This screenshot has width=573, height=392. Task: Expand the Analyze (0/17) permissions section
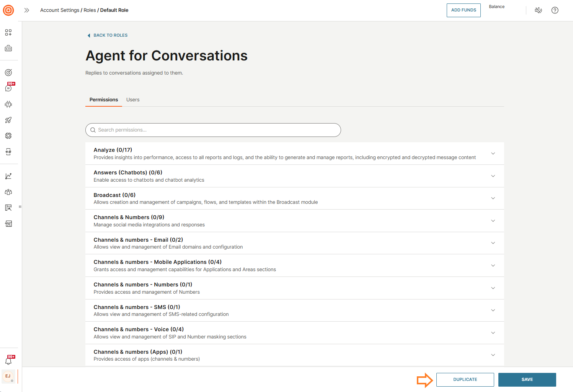click(x=493, y=153)
